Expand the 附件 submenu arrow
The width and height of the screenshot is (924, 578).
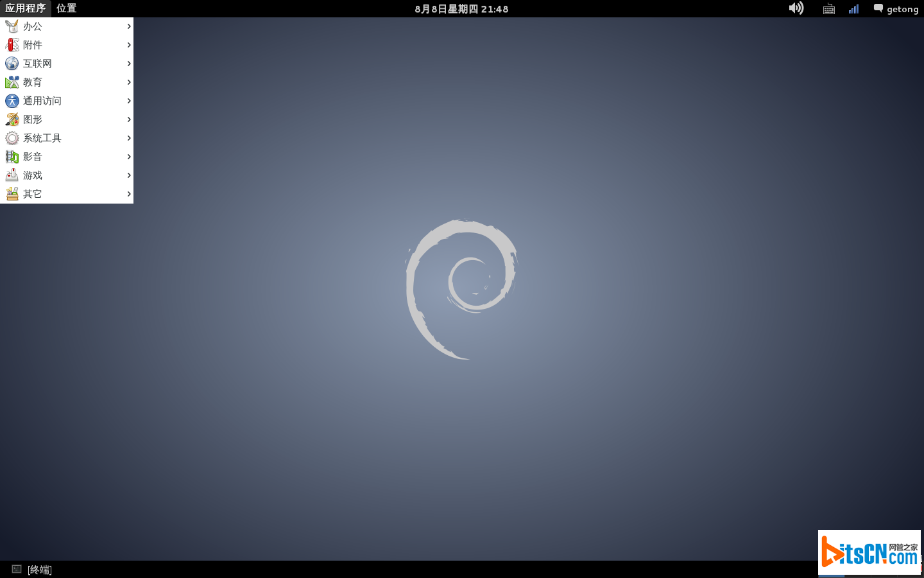point(129,45)
